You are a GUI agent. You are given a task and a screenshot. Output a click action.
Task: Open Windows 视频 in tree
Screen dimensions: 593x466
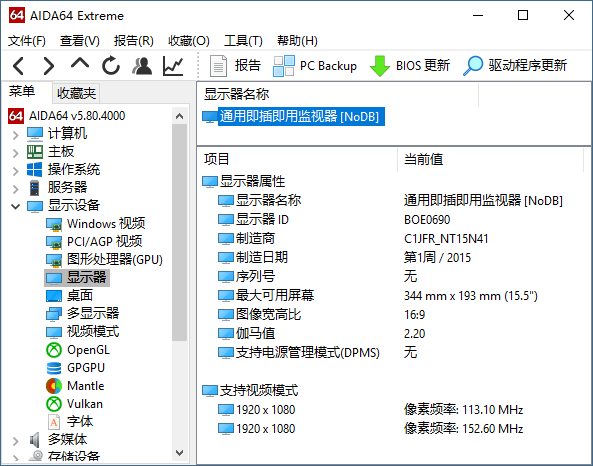tap(95, 224)
